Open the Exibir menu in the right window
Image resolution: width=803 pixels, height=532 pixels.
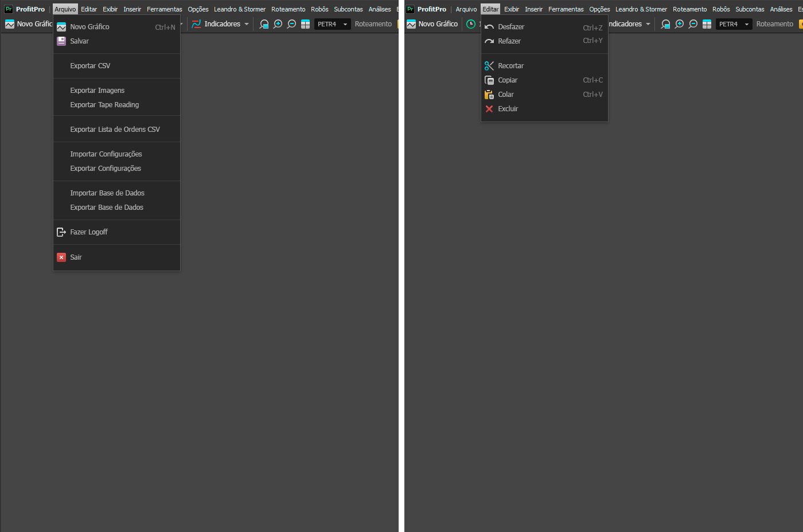[512, 9]
